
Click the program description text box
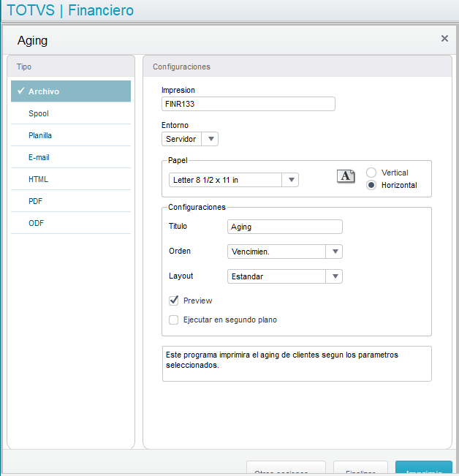click(x=297, y=363)
